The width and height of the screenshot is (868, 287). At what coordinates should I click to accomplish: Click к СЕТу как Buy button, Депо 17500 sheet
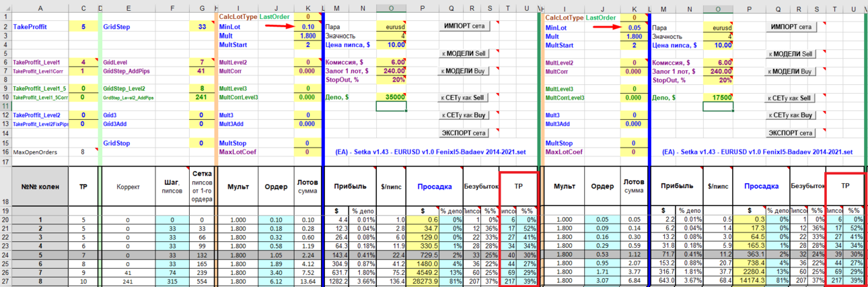click(791, 115)
